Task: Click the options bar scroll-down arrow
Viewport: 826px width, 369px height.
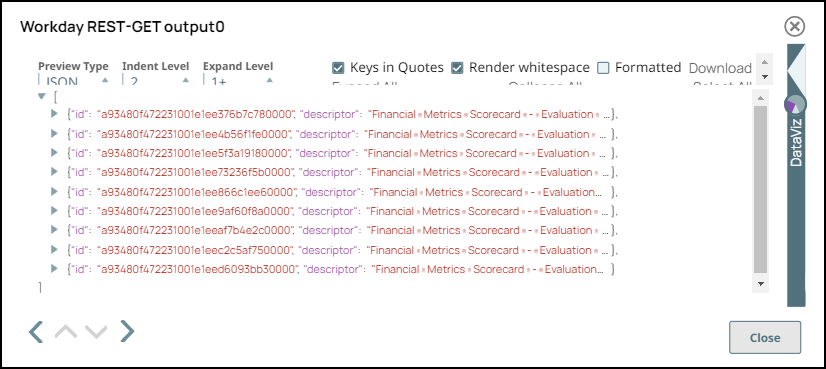Action: tap(765, 77)
